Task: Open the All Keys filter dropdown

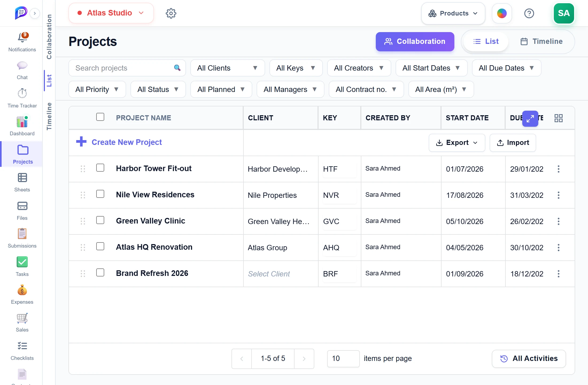Action: (296, 68)
